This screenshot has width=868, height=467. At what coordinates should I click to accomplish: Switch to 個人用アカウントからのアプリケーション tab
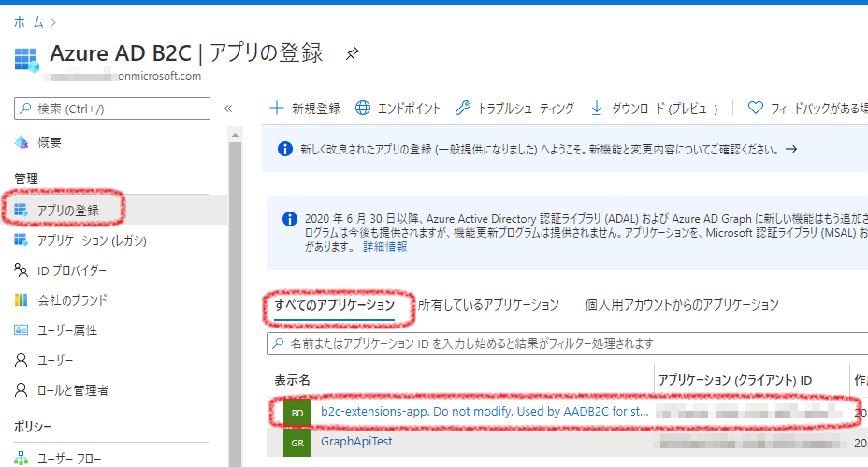pos(682,305)
